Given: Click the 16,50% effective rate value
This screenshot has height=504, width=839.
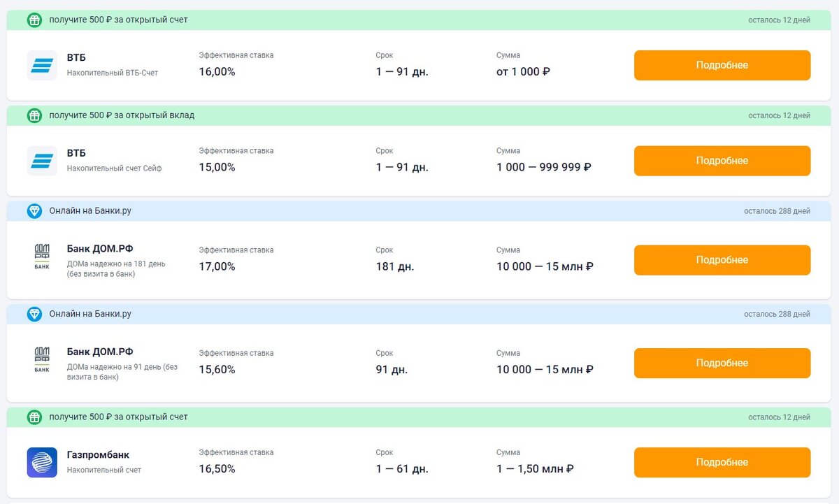Looking at the screenshot, I should (x=217, y=468).
